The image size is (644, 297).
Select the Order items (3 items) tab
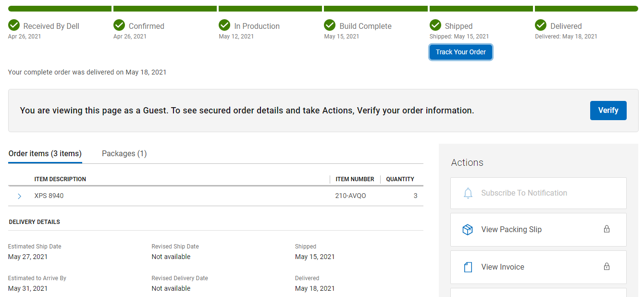[x=45, y=154]
